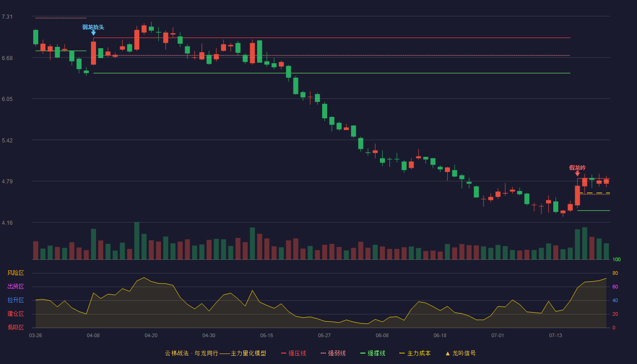Select the 06-18 date label
Viewport: 637px width, 364px height.
(440, 335)
